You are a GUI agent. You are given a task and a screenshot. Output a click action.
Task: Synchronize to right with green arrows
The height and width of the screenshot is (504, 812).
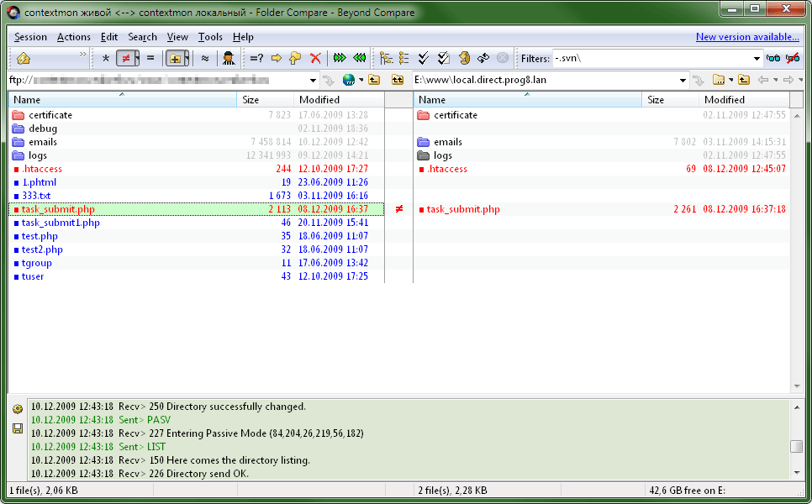point(340,58)
